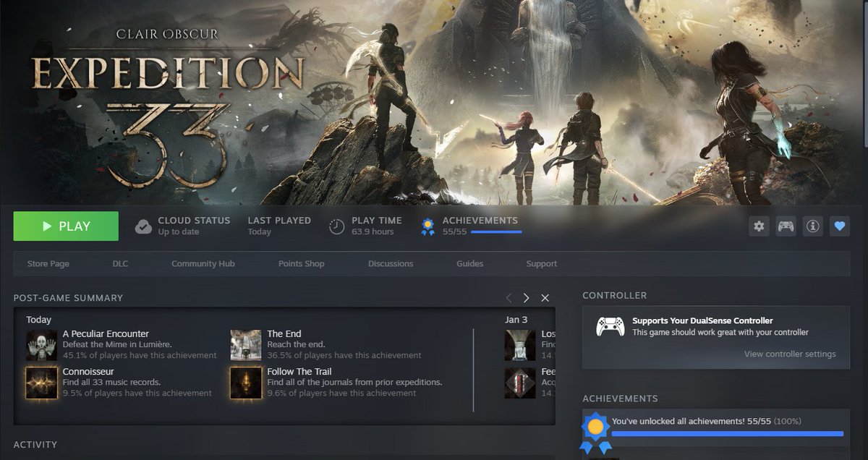This screenshot has height=460, width=868.
Task: Click the DualSense controller icon
Action: [x=610, y=326]
